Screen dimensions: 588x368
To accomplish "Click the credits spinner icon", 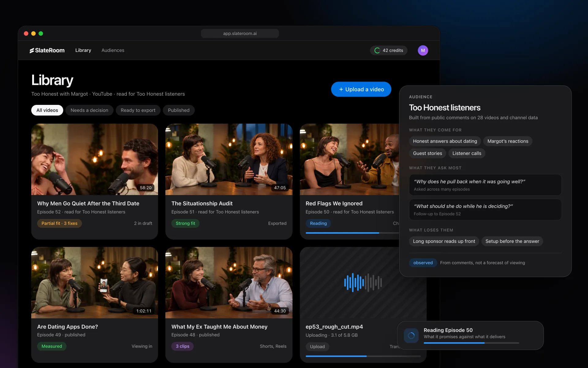I will point(377,50).
